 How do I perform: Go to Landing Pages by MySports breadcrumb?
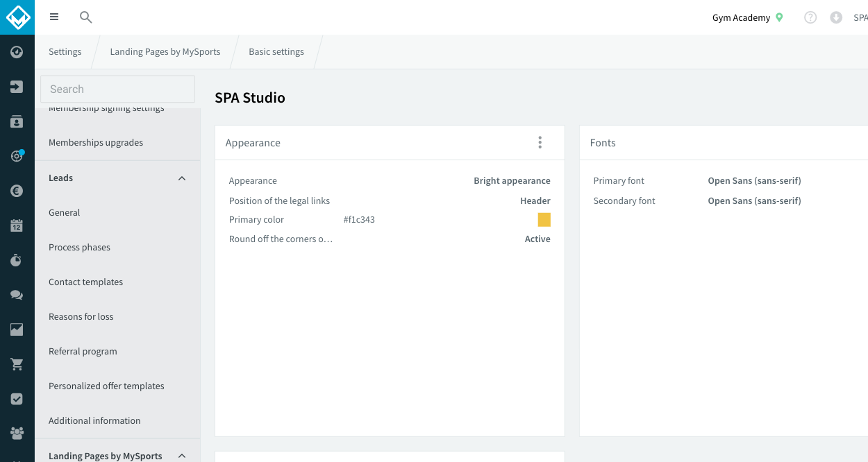pos(165,52)
